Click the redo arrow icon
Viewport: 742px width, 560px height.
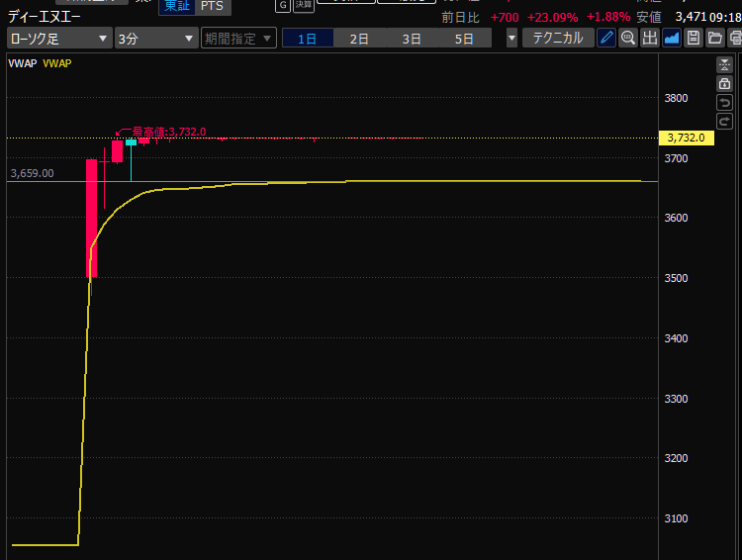(x=724, y=121)
